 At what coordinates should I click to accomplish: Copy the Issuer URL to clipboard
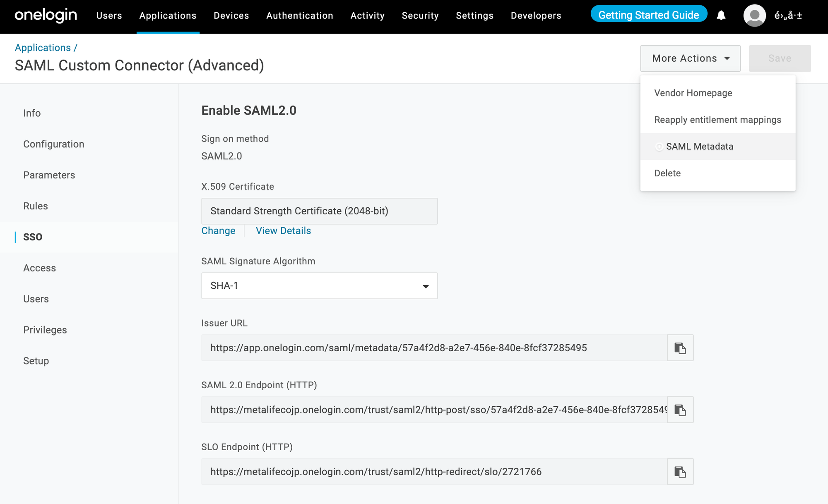click(680, 348)
